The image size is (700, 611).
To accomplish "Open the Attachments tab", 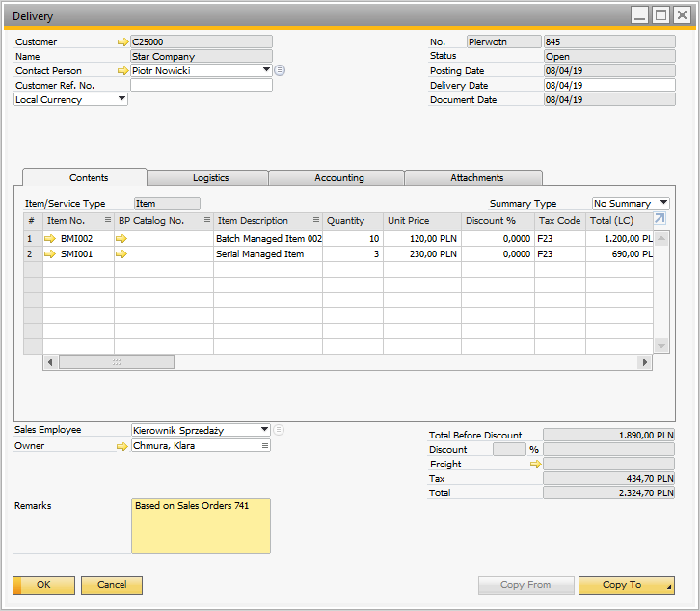I will click(x=476, y=178).
